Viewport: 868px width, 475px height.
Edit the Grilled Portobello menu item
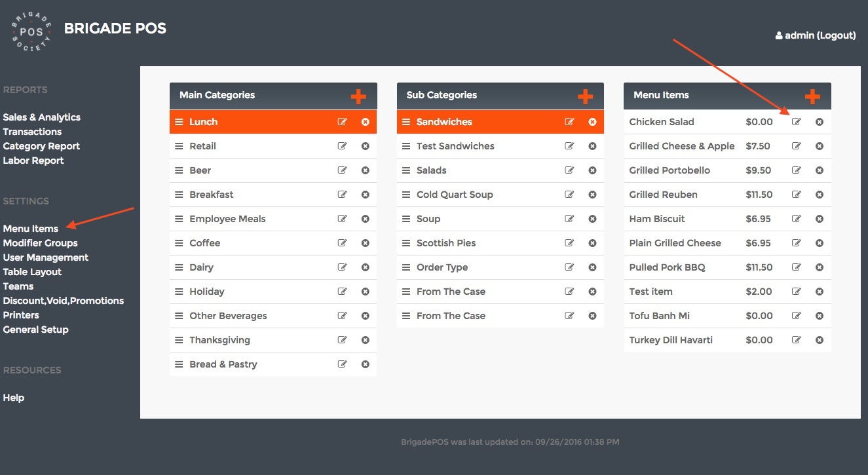pyautogui.click(x=797, y=170)
